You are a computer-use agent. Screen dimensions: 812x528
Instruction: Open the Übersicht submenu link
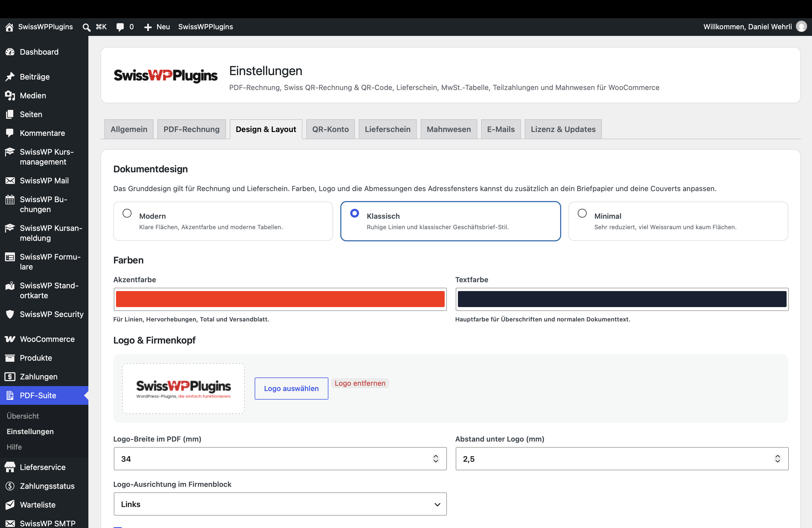pyautogui.click(x=23, y=416)
